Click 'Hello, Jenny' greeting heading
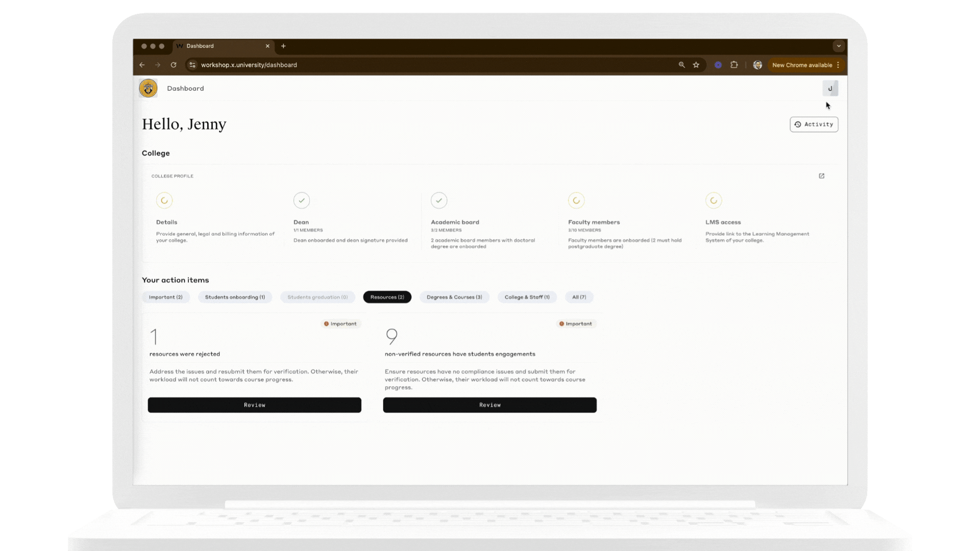Image resolution: width=980 pixels, height=551 pixels. [x=184, y=124]
